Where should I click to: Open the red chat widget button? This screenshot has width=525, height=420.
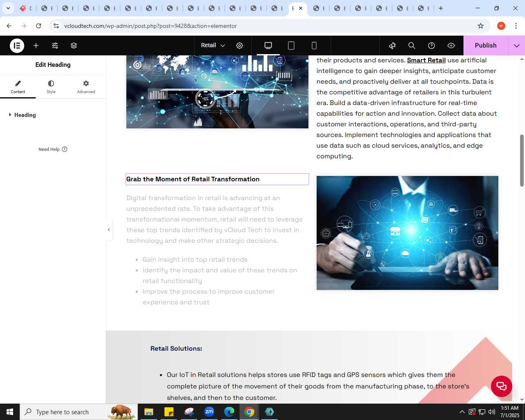point(502,386)
